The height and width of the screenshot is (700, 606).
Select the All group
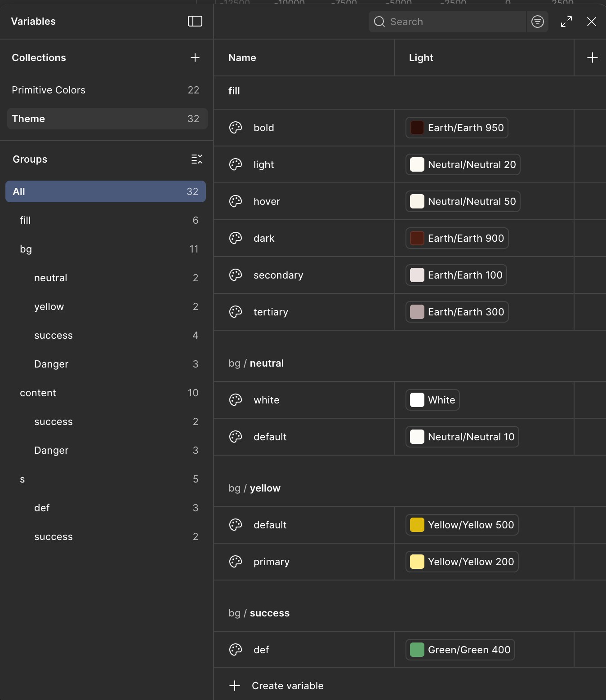point(106,191)
